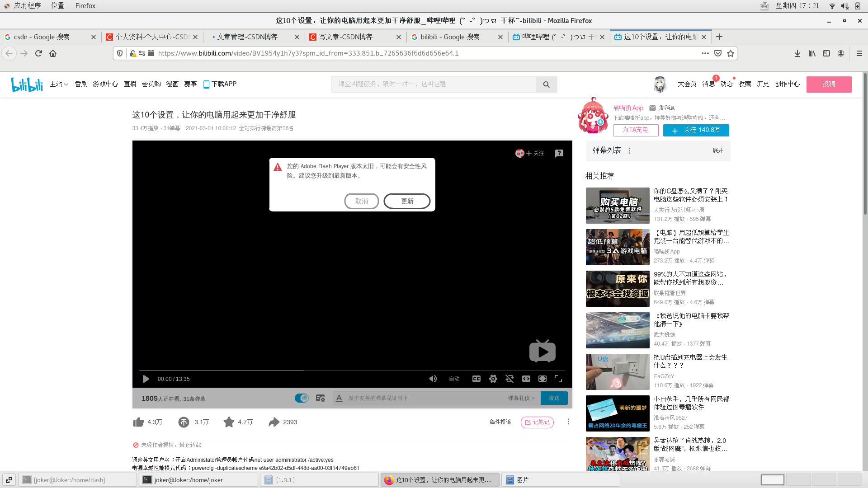The height and width of the screenshot is (488, 868).
Task: Open the page actions three-dot menu in URL bar
Action: pyautogui.click(x=705, y=53)
